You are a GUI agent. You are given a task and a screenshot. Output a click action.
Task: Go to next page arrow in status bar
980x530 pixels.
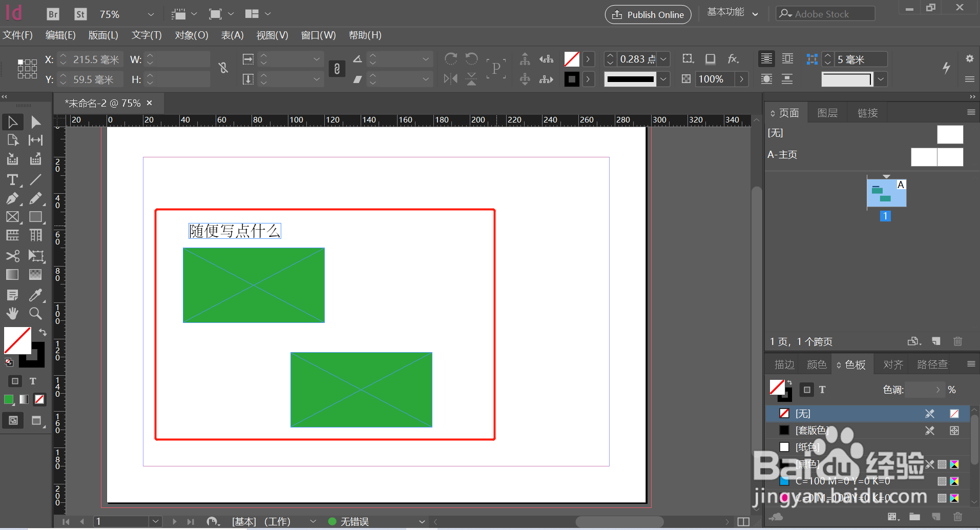pyautogui.click(x=174, y=521)
